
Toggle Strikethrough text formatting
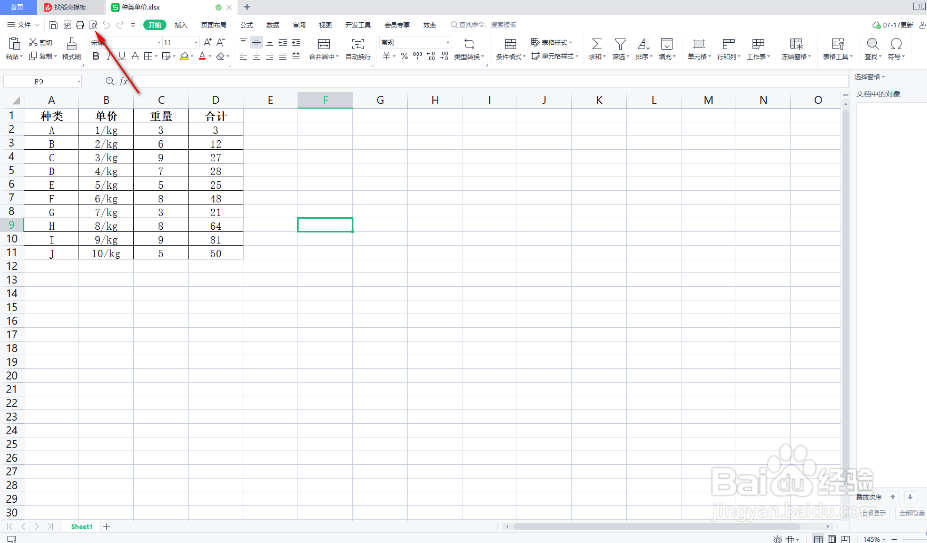click(135, 56)
